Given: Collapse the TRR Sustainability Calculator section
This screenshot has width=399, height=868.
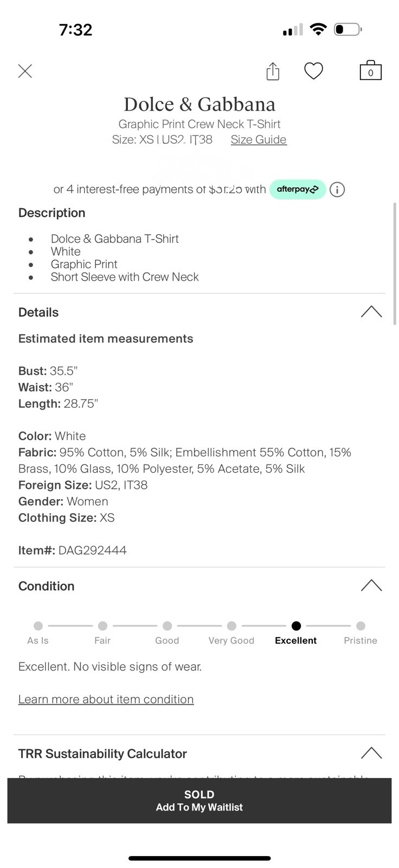Looking at the screenshot, I should coord(371,753).
